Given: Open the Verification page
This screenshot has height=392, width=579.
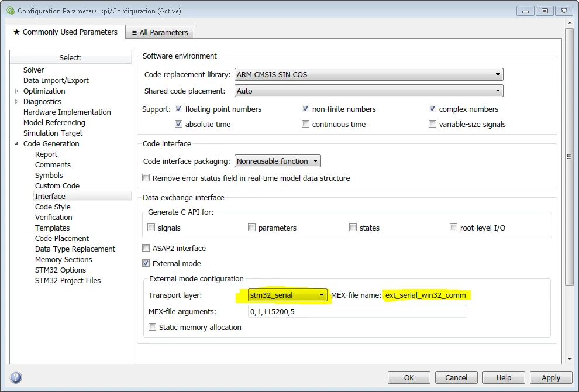Looking at the screenshot, I should tap(54, 217).
